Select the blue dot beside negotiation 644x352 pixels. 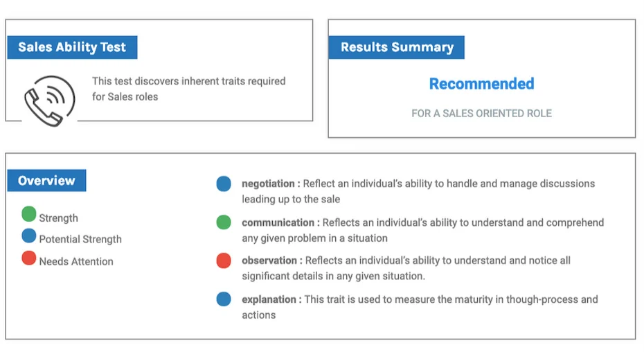pos(224,184)
